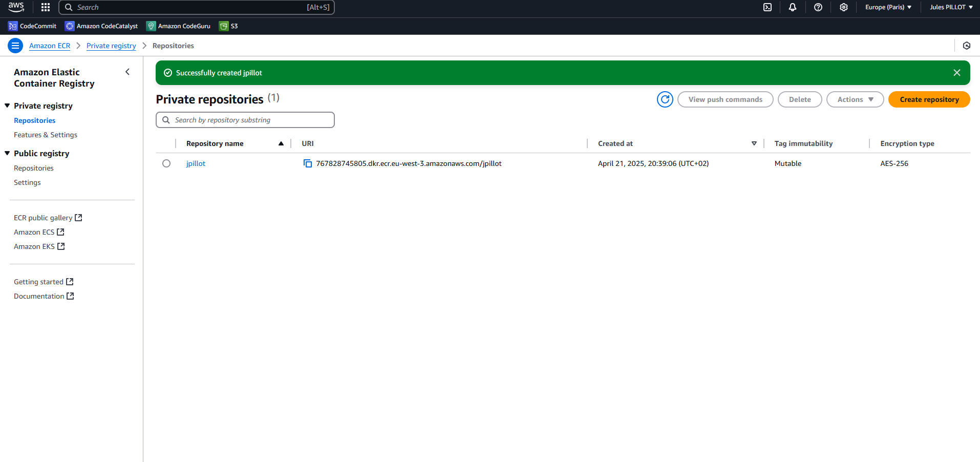Open the settings gear in top bar
Screen dimensions: 980x462
(x=843, y=7)
